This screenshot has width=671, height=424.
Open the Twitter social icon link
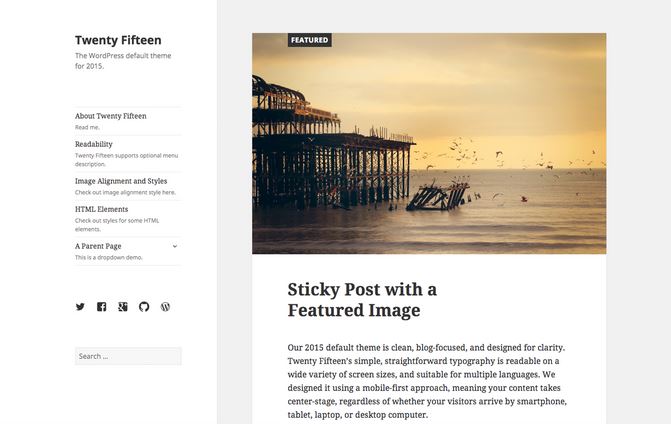tap(80, 307)
